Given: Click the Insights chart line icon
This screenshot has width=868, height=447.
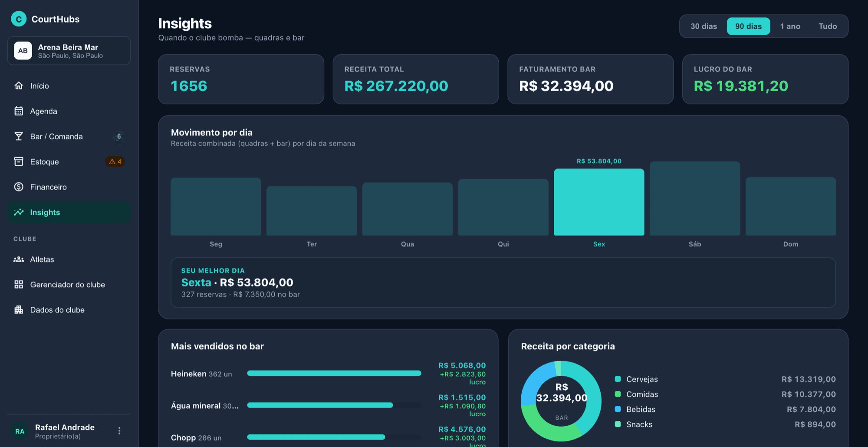Looking at the screenshot, I should coord(19,212).
